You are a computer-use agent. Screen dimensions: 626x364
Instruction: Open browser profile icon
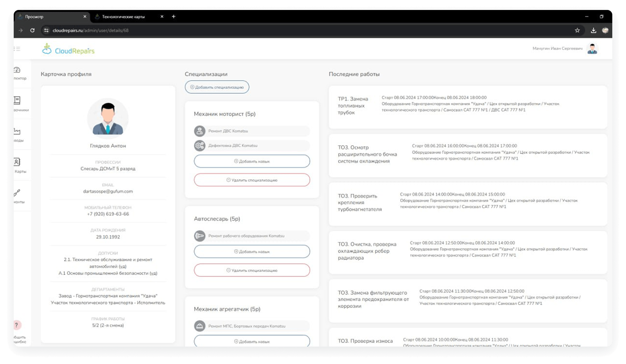coord(605,30)
